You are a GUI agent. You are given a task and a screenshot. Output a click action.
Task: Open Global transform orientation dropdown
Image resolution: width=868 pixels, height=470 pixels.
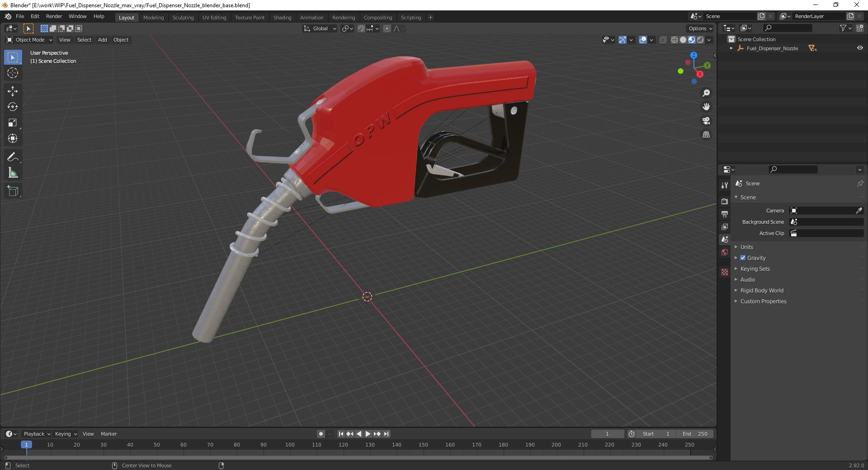pyautogui.click(x=320, y=28)
